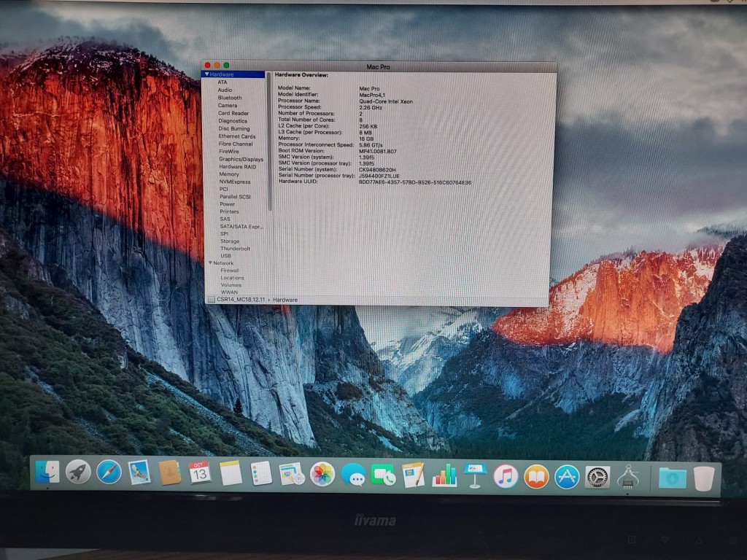
Task: Click System Information chip icon in dock
Action: click(x=628, y=478)
